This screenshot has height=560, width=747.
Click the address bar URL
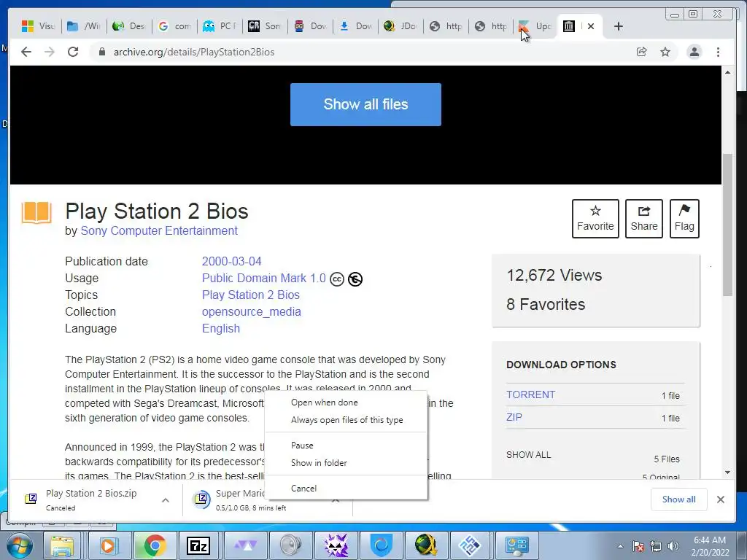[194, 52]
